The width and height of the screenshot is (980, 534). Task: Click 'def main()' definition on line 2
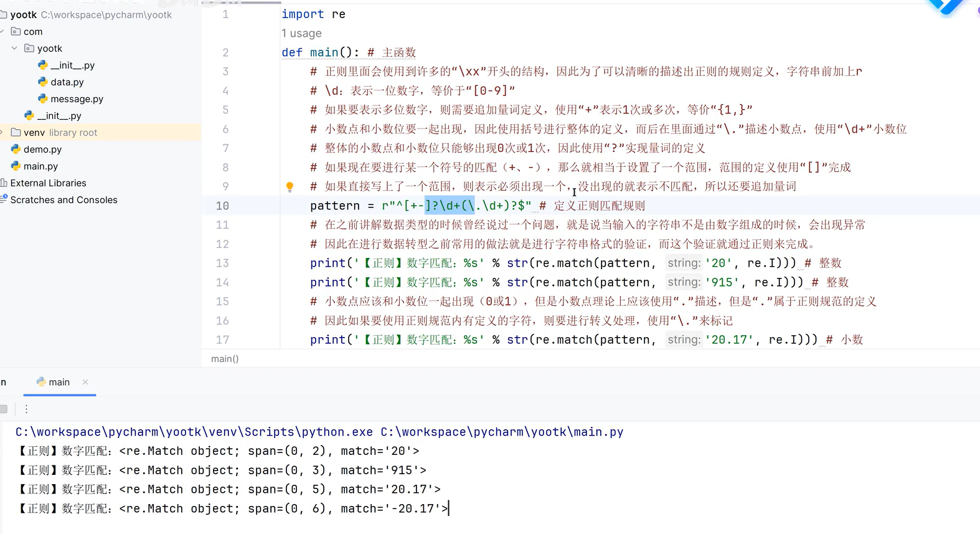coord(320,52)
